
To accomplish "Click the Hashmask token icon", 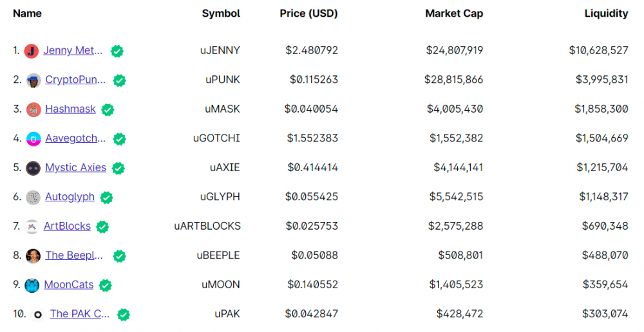I will click(33, 109).
